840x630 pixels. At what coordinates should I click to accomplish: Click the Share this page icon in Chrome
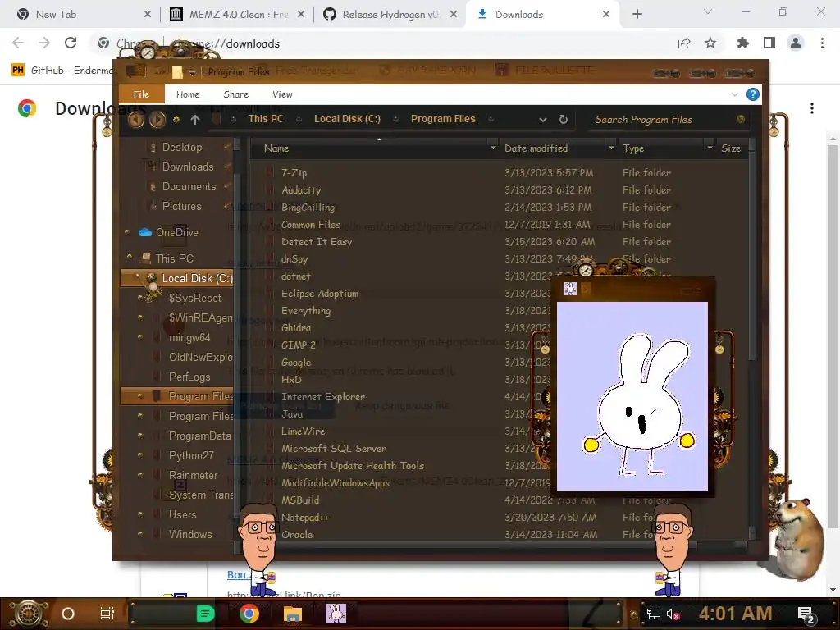click(x=684, y=43)
